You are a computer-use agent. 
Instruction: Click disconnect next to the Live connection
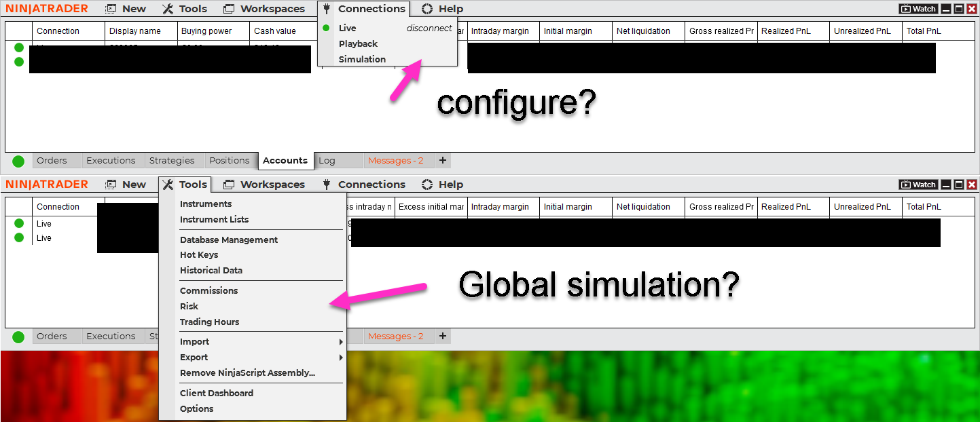(x=429, y=28)
